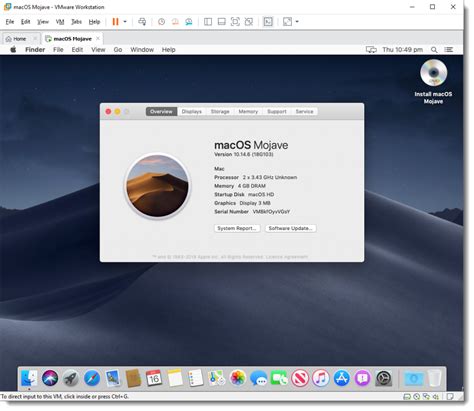The image size is (474, 411).
Task: Expand the stretch guest dropdown arrow
Action: tap(297, 22)
